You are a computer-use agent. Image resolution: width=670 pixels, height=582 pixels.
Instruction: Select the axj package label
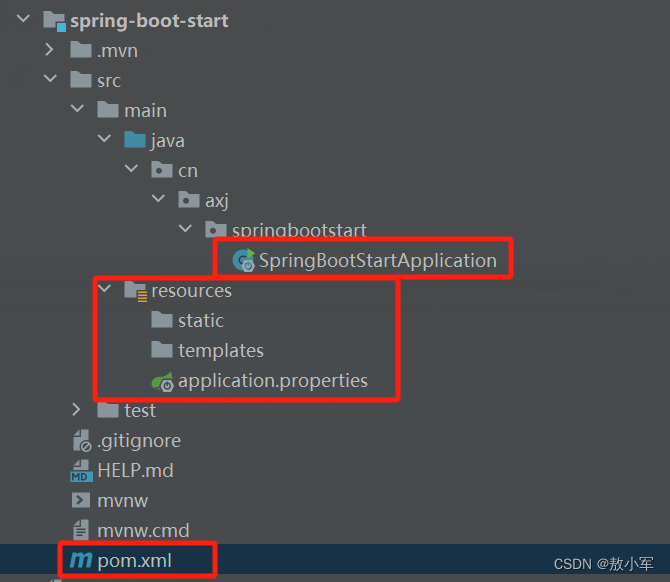click(217, 201)
